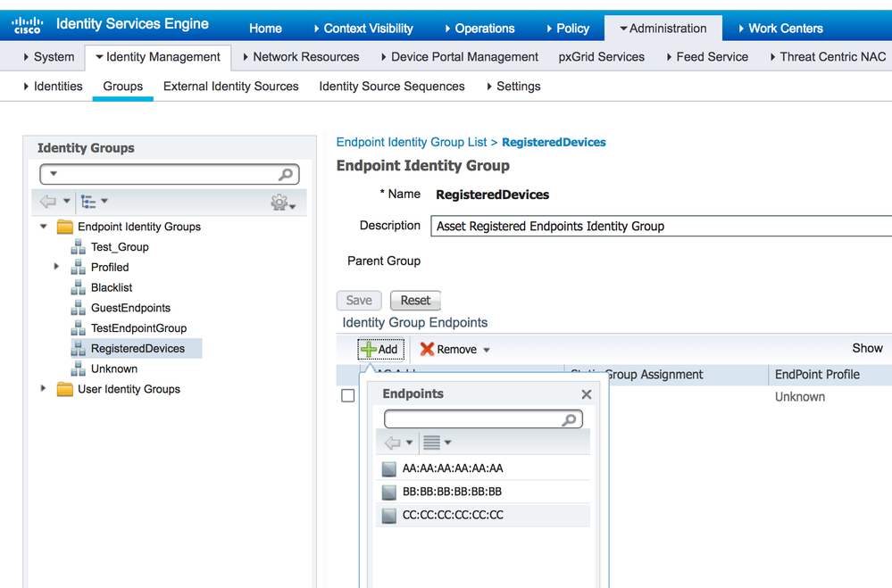The width and height of the screenshot is (892, 588).
Task: Click Endpoint Identity Groups folder icon
Action: (65, 227)
